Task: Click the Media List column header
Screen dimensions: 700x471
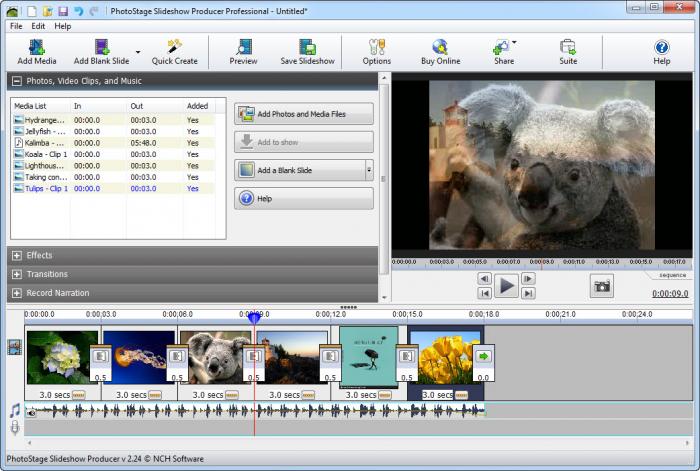Action: [41, 106]
